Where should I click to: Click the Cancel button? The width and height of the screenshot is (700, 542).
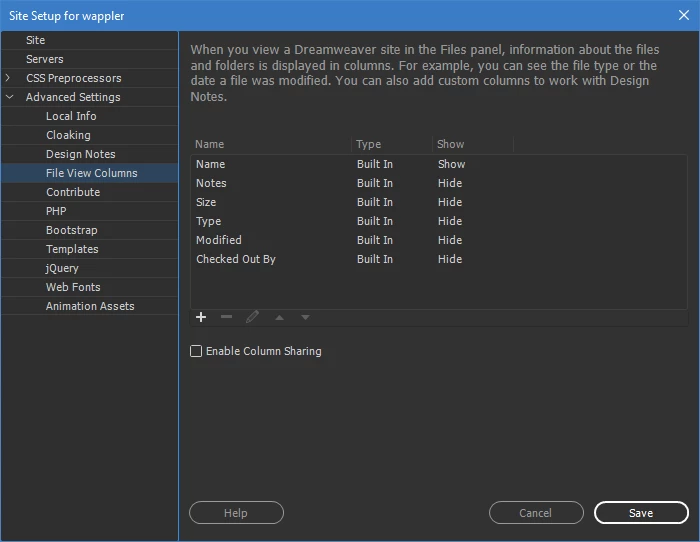point(536,513)
